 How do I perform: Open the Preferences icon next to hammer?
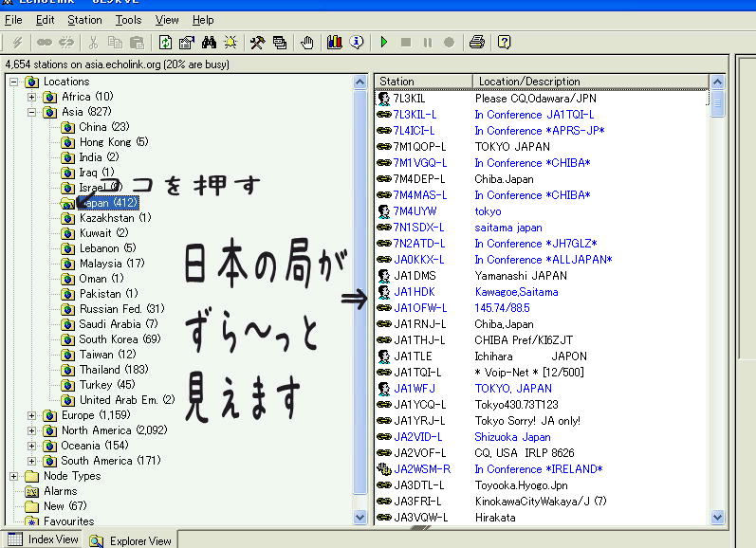point(280,43)
